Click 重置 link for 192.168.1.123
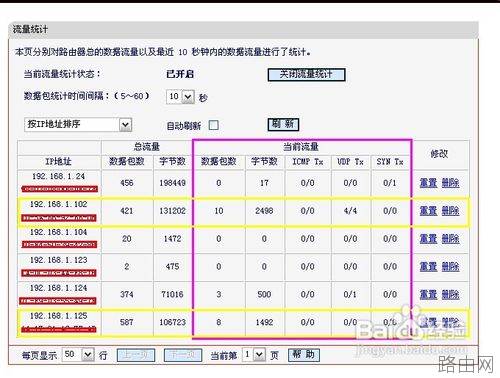This screenshot has height=378, width=500. tap(428, 267)
